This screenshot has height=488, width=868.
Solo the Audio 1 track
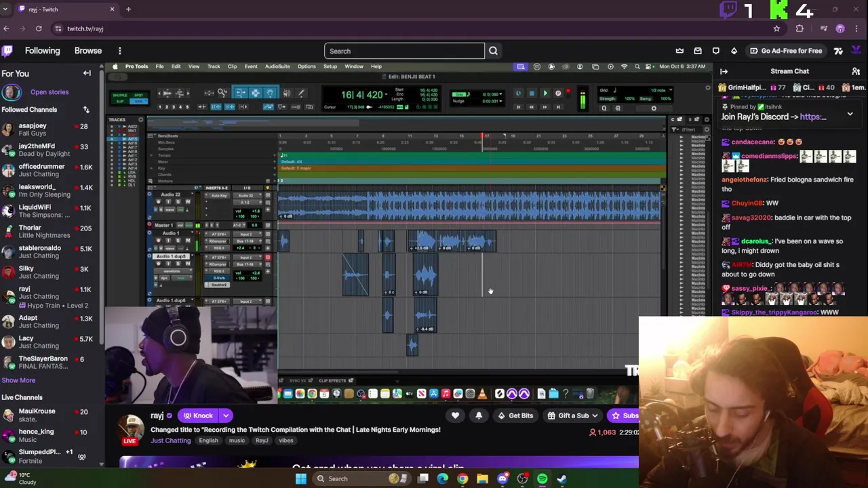pos(179,240)
